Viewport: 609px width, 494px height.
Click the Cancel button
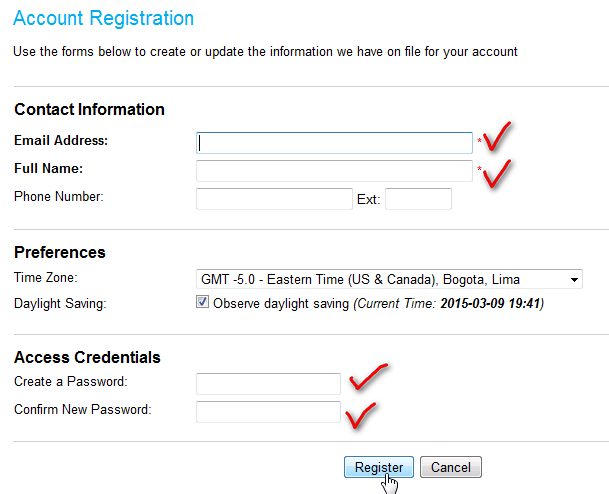[451, 467]
